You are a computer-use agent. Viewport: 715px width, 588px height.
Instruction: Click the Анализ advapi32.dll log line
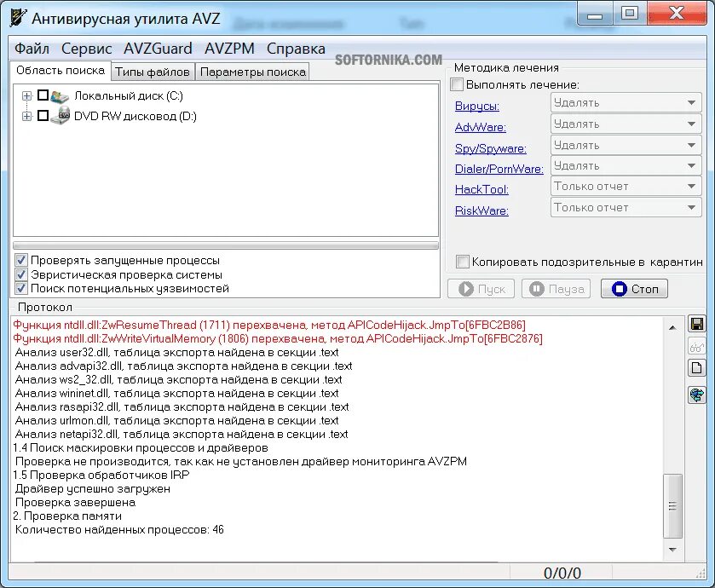(184, 366)
